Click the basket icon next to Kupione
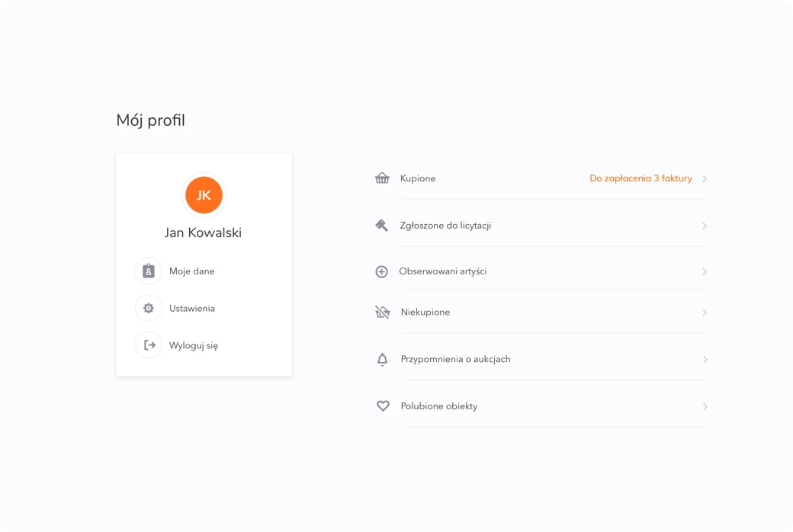 [382, 178]
